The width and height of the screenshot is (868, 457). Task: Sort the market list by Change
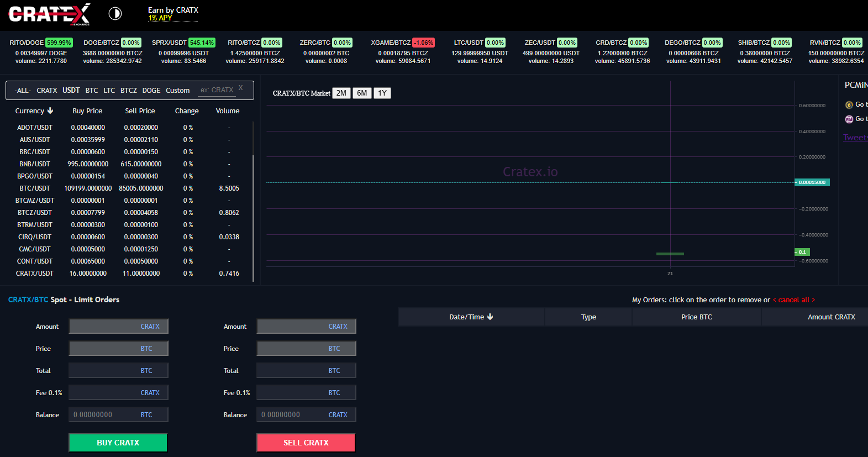coord(187,111)
